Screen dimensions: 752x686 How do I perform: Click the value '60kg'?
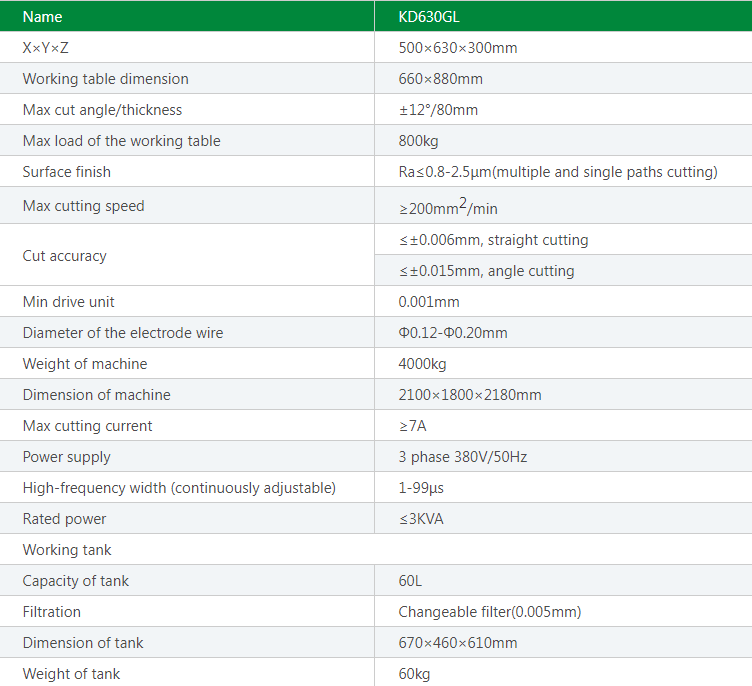414,674
